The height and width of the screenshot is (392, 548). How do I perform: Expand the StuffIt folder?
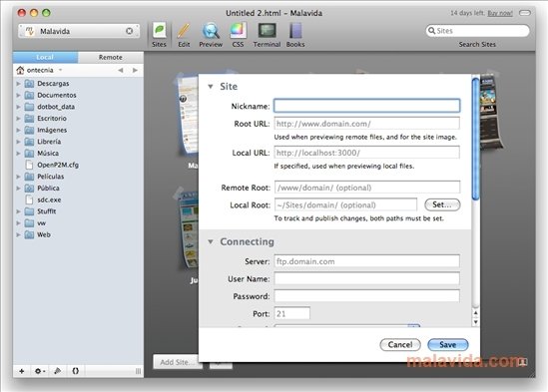coord(18,211)
